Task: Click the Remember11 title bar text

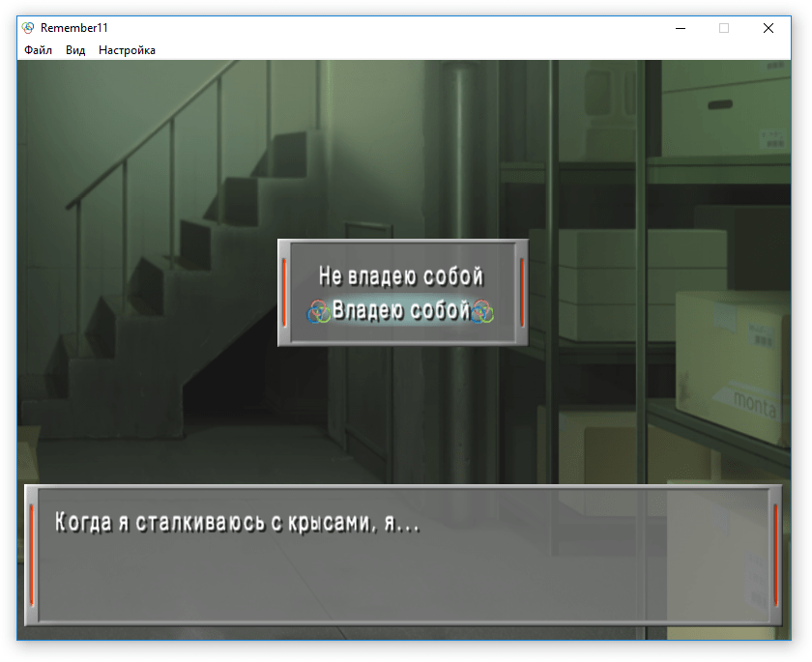Action: [74, 28]
